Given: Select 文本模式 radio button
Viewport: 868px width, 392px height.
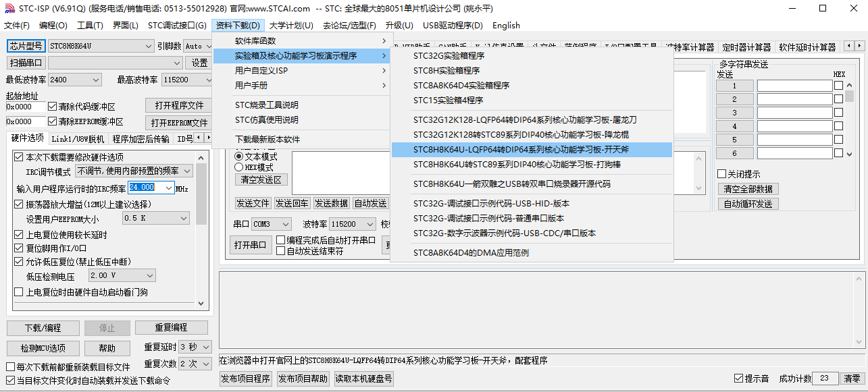Looking at the screenshot, I should [238, 157].
